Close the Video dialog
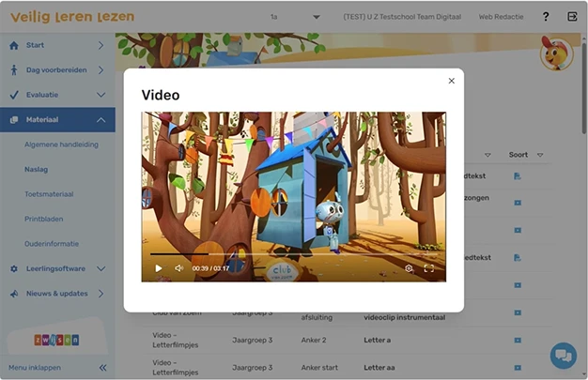The width and height of the screenshot is (588, 380). tap(452, 81)
